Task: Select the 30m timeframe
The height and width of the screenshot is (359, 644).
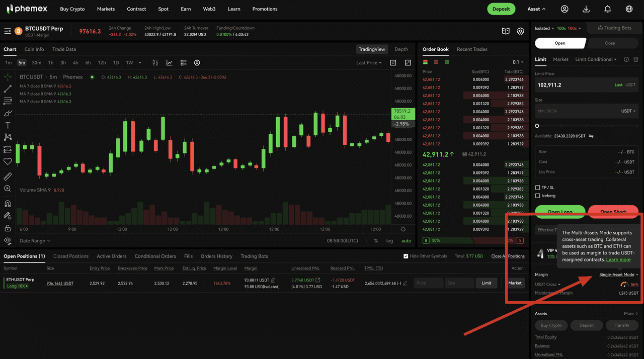Action: tap(36, 63)
